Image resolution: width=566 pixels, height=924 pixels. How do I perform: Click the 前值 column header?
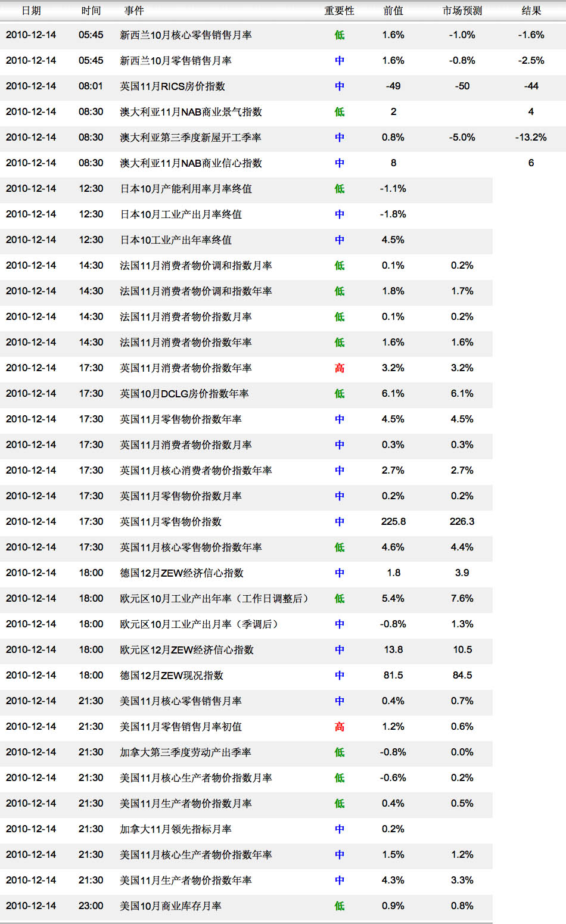click(393, 11)
